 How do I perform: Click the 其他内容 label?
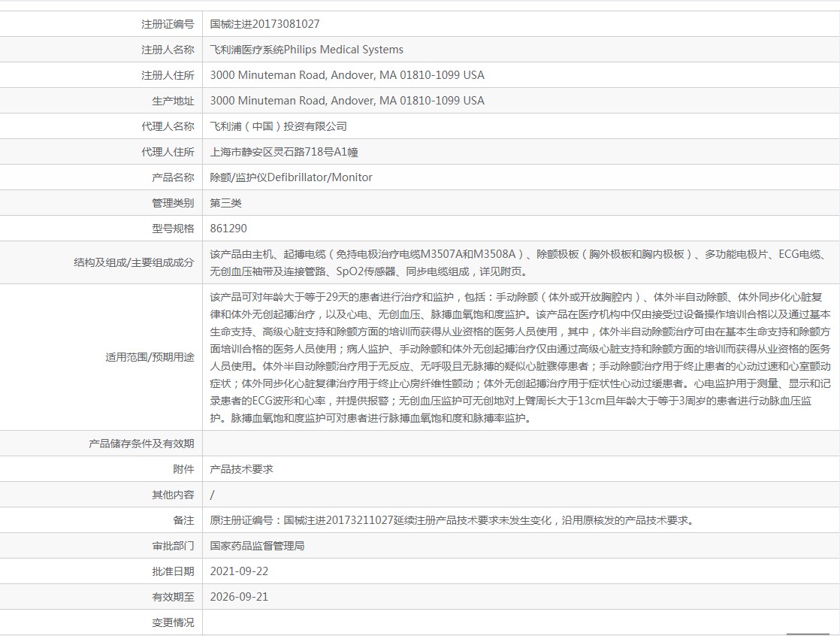[x=173, y=495]
